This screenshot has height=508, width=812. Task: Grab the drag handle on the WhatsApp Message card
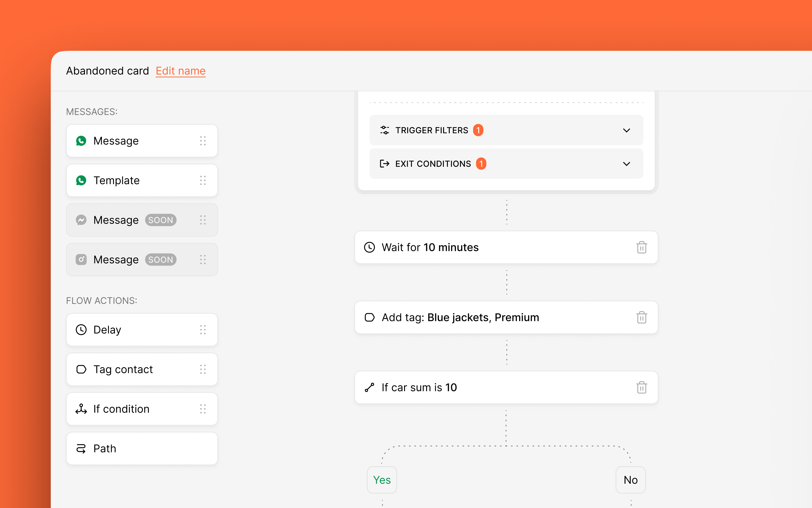click(x=203, y=141)
